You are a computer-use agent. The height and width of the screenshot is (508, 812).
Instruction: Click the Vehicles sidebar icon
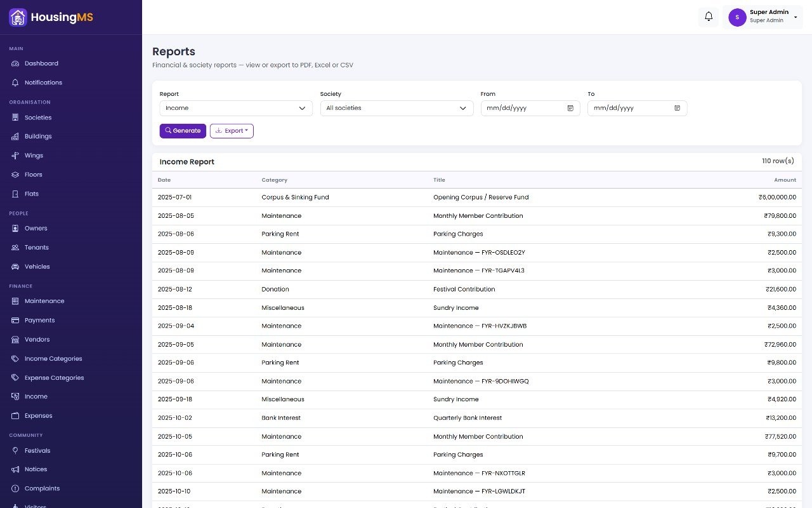[x=15, y=267]
